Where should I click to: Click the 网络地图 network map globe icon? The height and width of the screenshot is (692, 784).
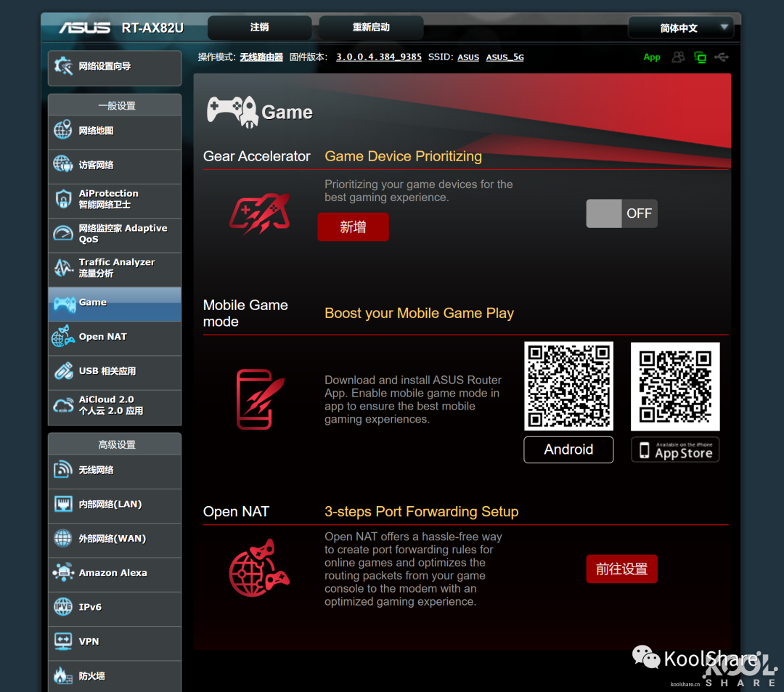click(x=63, y=130)
